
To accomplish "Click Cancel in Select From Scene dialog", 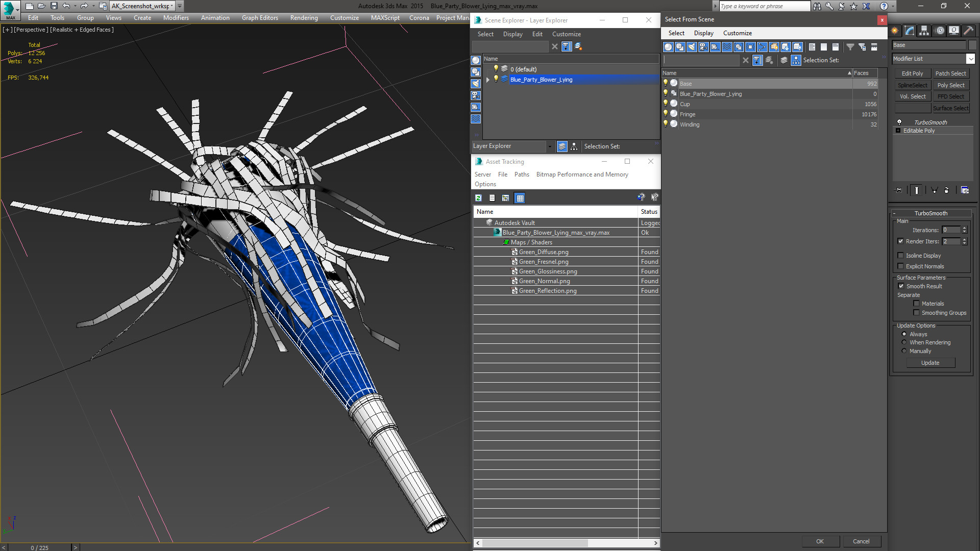I will click(861, 541).
